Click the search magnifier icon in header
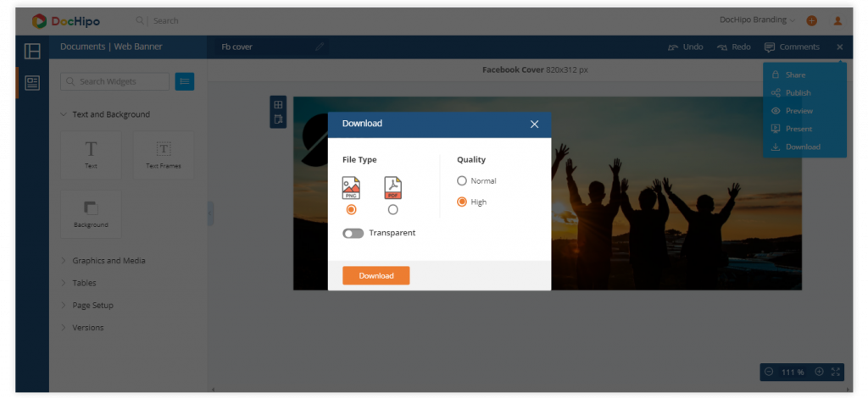Screen dimensions: 868x398 [x=140, y=20]
